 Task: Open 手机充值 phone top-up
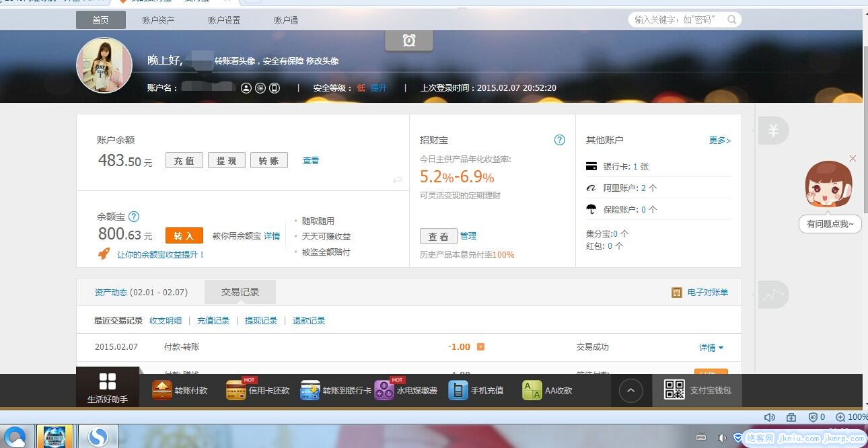pyautogui.click(x=458, y=390)
